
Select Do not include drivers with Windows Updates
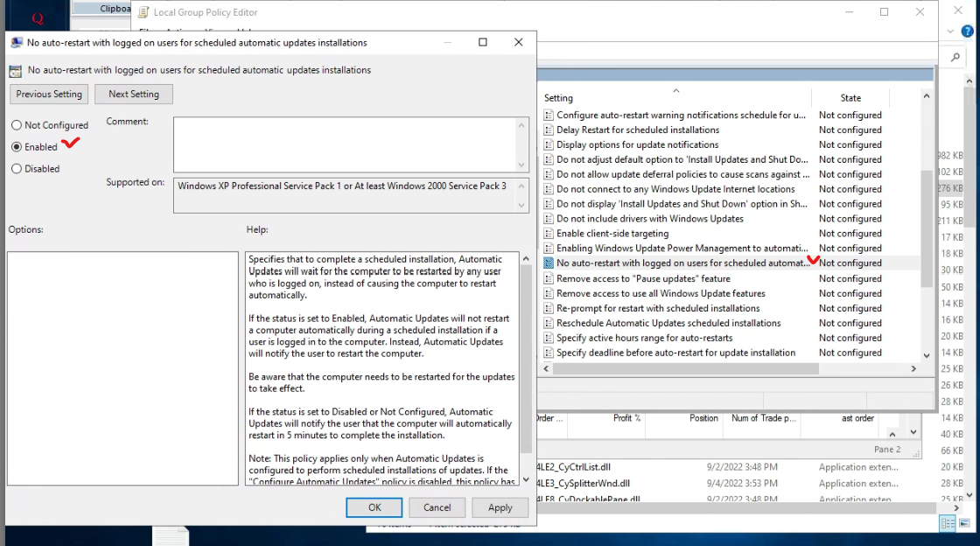(650, 219)
